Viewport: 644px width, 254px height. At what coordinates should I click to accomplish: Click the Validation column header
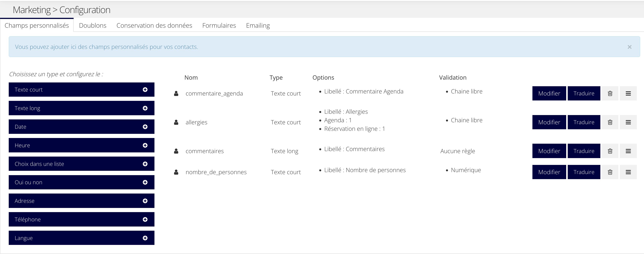(453, 78)
